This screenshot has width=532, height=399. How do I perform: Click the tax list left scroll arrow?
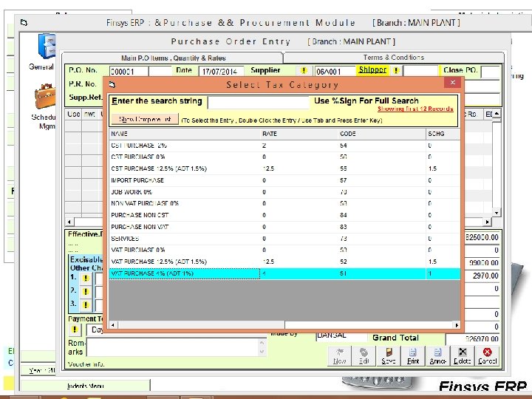(x=113, y=325)
